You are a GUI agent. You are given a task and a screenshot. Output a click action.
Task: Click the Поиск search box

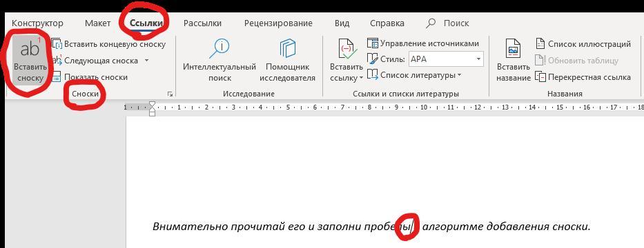pyautogui.click(x=448, y=23)
